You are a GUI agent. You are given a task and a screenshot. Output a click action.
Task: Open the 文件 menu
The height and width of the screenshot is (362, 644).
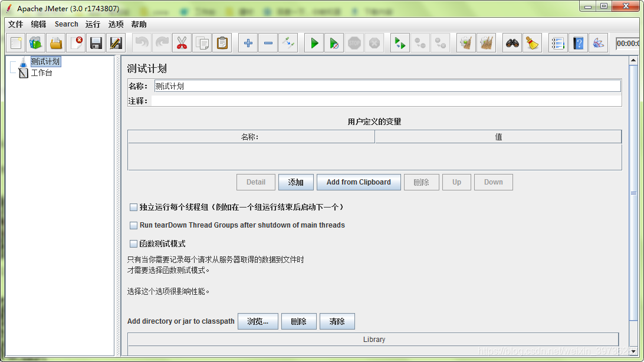click(x=15, y=24)
